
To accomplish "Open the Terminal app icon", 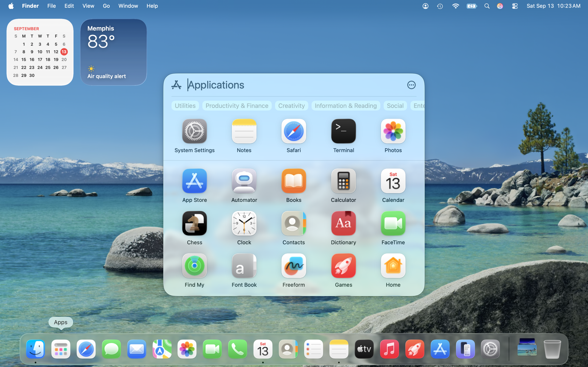I will pyautogui.click(x=343, y=131).
